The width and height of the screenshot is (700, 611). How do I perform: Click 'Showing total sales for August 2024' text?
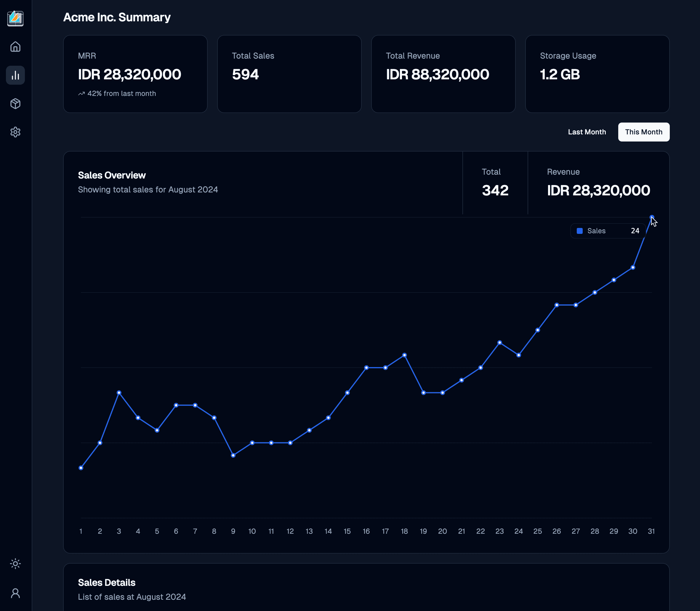coord(148,189)
